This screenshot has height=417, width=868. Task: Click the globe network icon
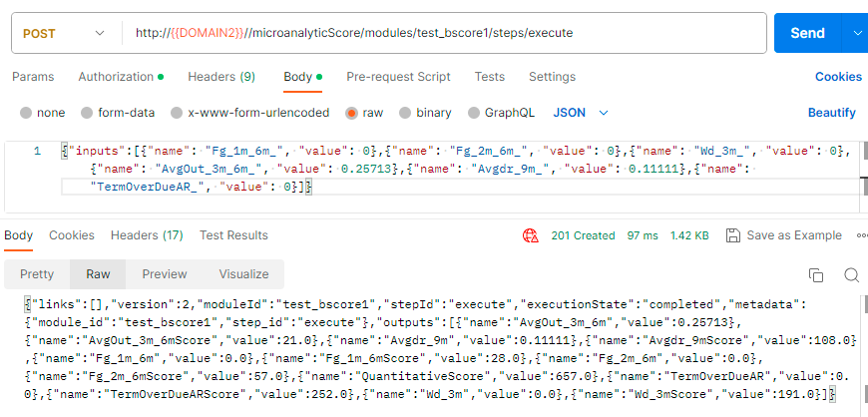coord(530,235)
